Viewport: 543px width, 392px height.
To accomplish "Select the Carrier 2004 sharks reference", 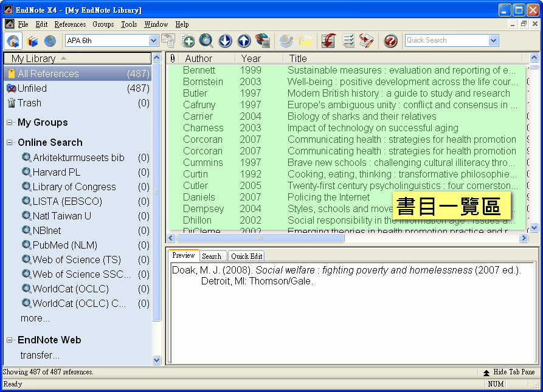I will pos(347,116).
